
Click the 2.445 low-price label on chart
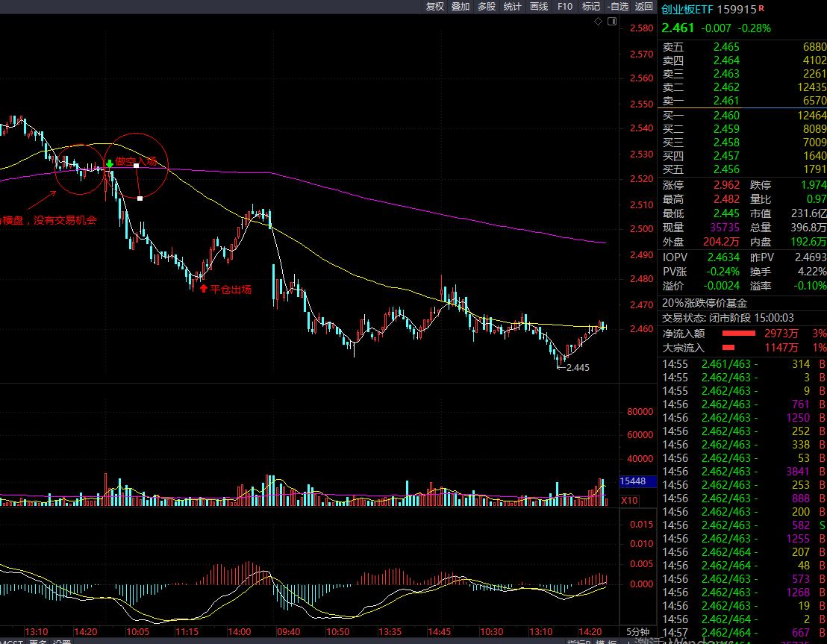coord(578,368)
